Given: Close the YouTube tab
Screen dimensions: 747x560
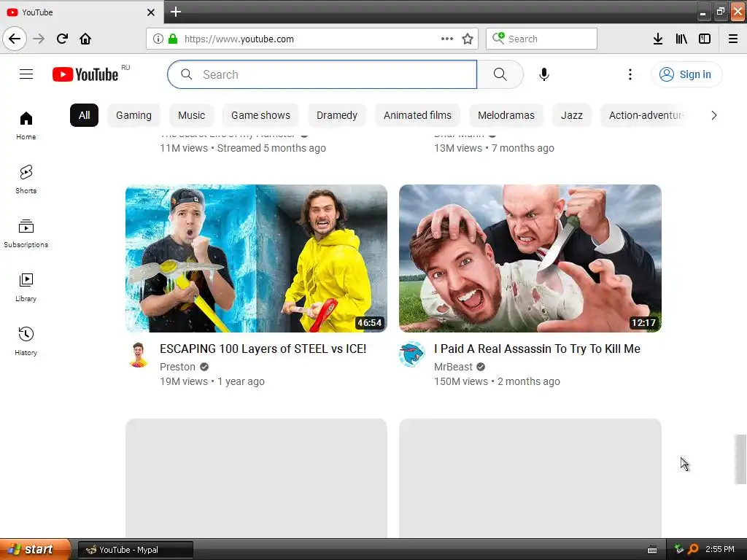Looking at the screenshot, I should 150,12.
